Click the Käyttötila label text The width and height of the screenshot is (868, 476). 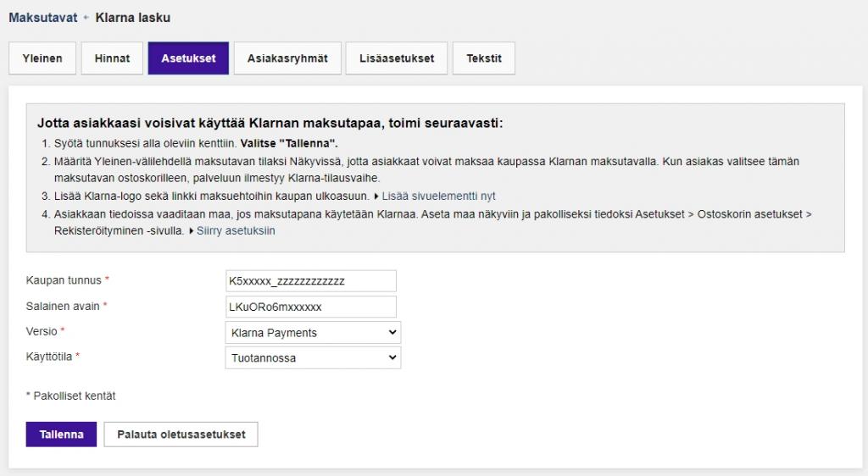(48, 357)
